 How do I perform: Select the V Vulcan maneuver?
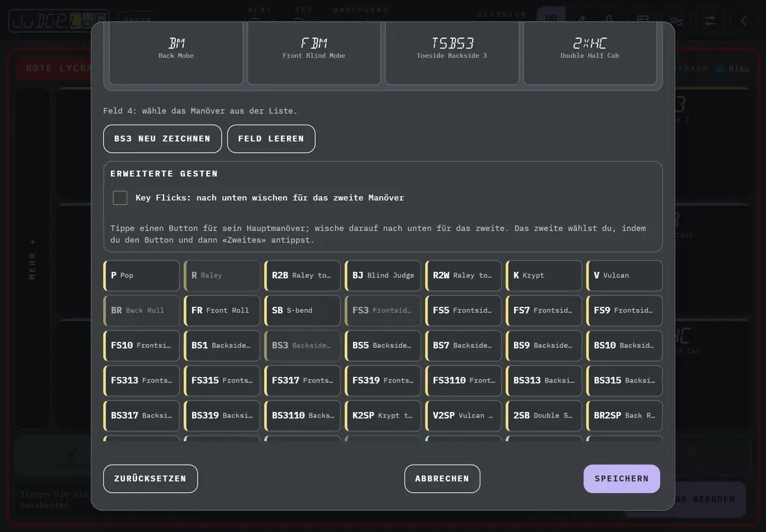click(624, 275)
